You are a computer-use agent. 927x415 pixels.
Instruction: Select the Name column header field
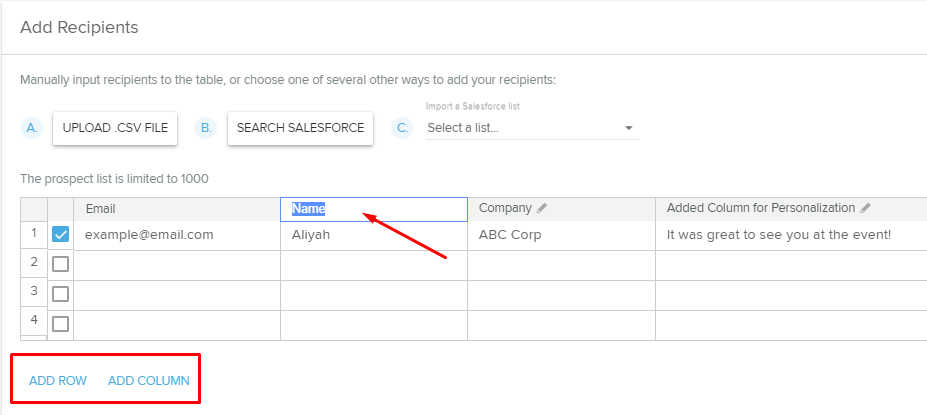point(373,208)
